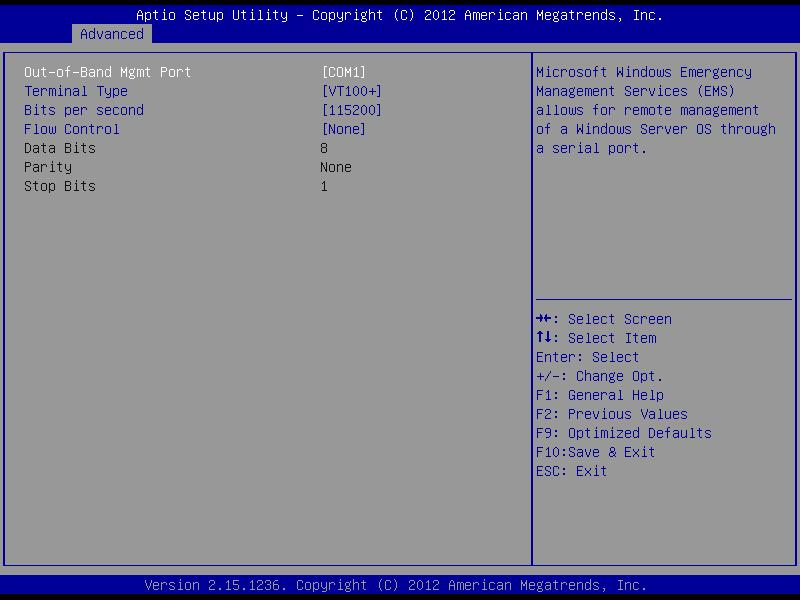Click the Parity row label
Screen dimensions: 800x600
click(x=48, y=167)
